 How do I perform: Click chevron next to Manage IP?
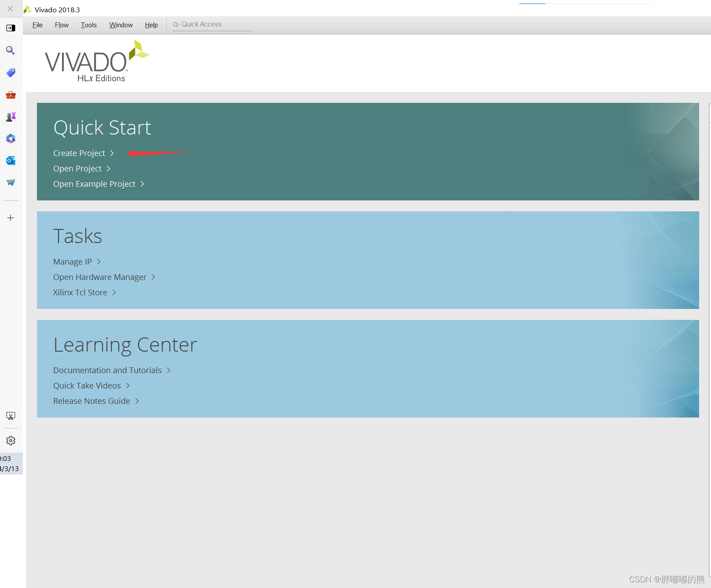point(99,262)
